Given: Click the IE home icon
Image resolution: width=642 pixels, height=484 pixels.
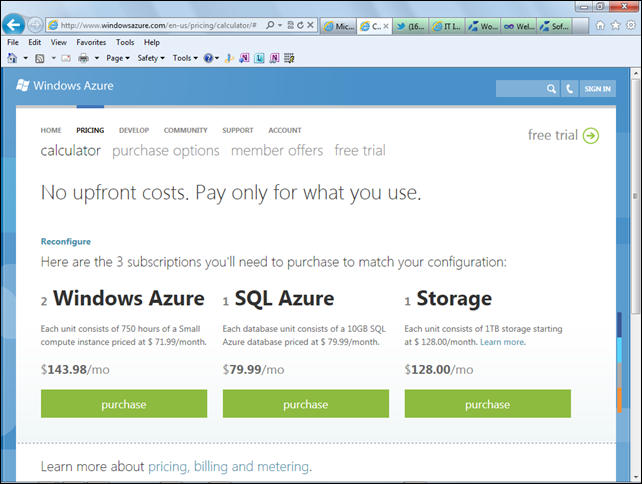Looking at the screenshot, I should [599, 25].
